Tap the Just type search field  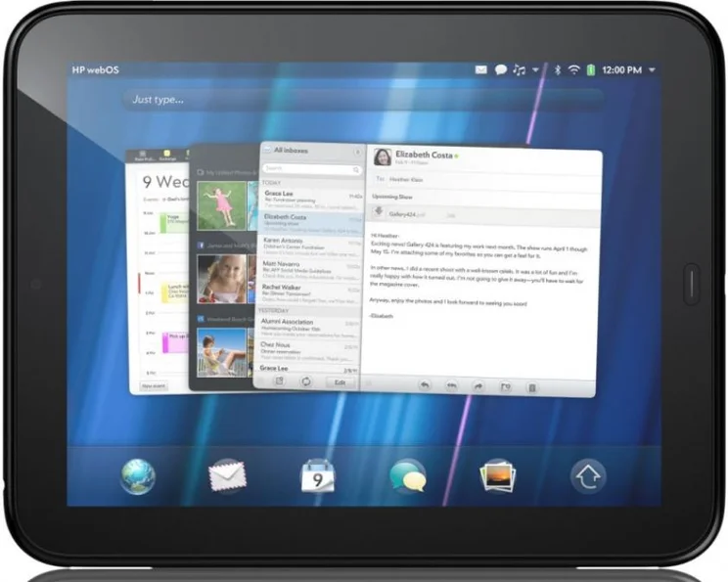(x=362, y=100)
